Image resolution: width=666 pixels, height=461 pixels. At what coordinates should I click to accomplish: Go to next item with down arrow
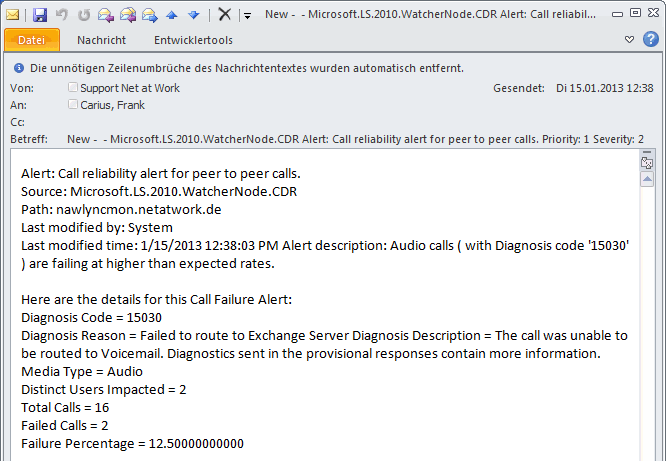[x=194, y=15]
